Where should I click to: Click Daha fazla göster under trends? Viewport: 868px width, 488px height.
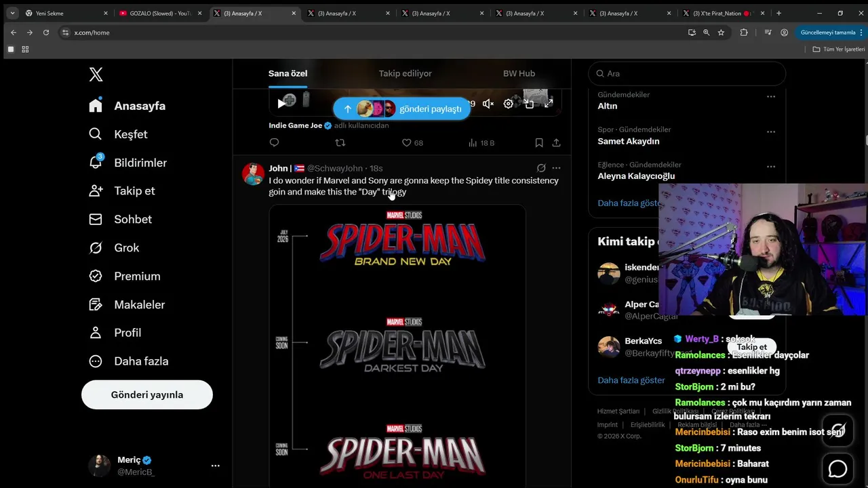click(x=629, y=203)
